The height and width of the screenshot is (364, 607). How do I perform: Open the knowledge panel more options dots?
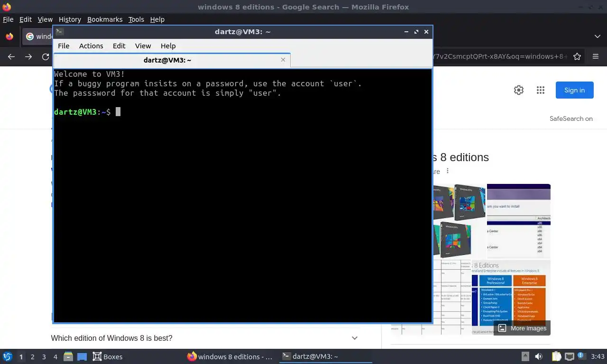coord(447,171)
